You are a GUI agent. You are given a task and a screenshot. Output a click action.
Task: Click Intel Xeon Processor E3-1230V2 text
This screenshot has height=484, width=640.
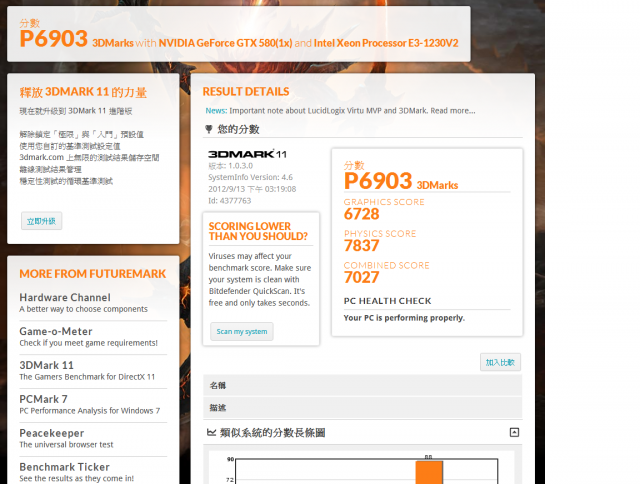tap(386, 43)
